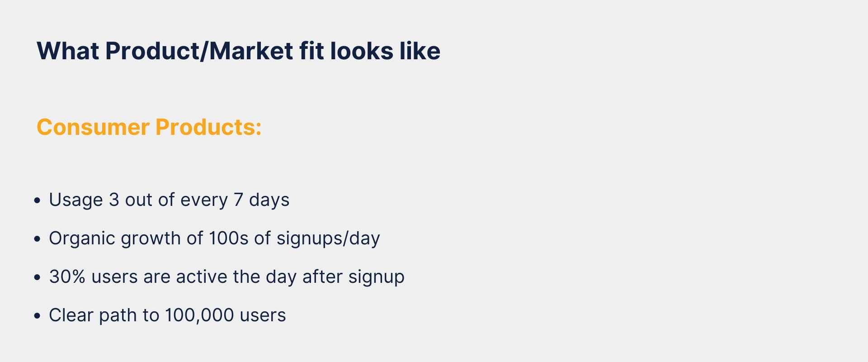Click the slide title "What Product/Market fit looks like"
Image resolution: width=868 pixels, height=362 pixels.
[x=238, y=51]
